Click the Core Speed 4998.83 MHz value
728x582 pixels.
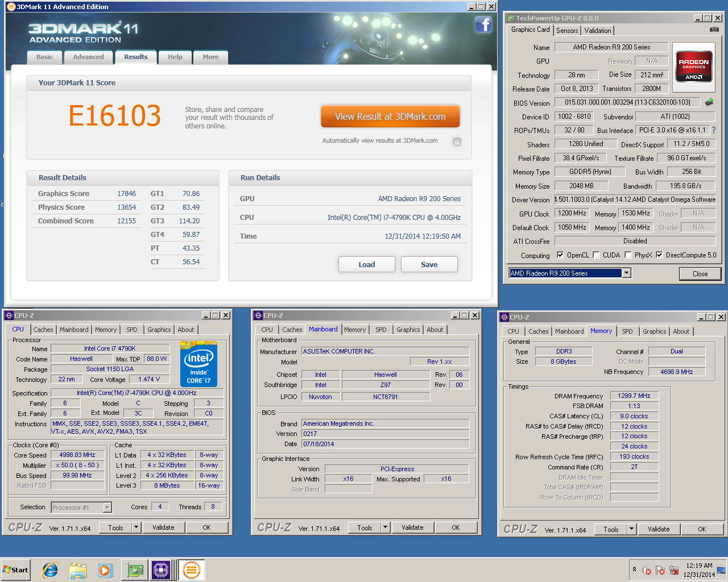[77, 455]
